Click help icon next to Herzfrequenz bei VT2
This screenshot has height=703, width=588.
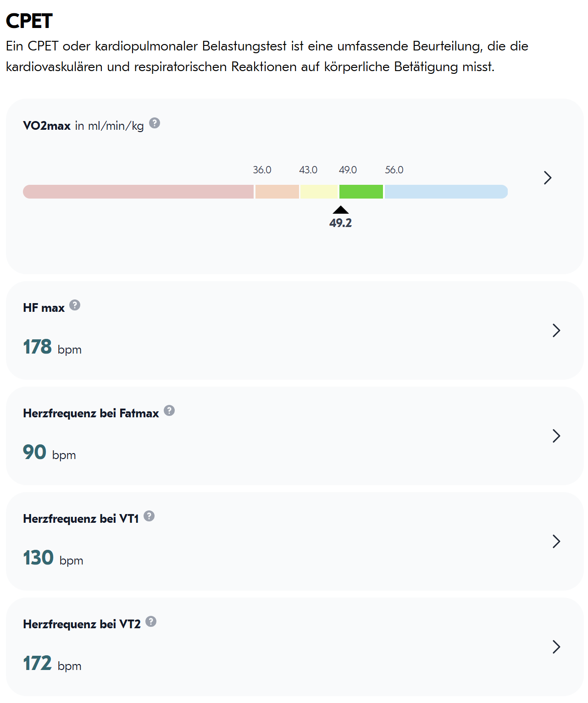click(x=151, y=621)
